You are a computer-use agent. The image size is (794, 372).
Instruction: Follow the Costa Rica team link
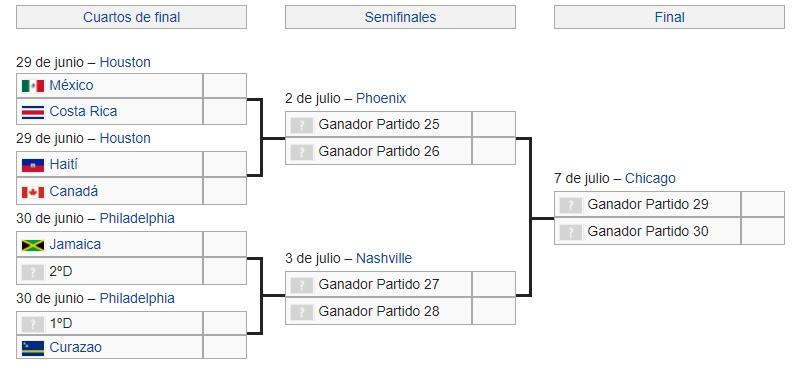(83, 111)
